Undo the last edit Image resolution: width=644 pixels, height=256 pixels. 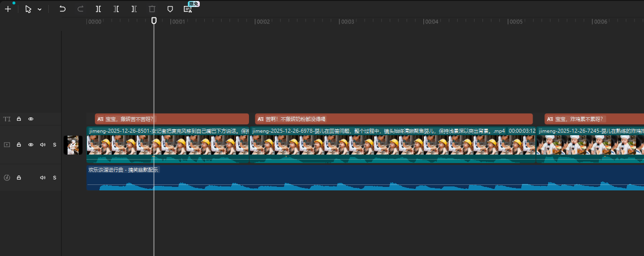pos(62,9)
